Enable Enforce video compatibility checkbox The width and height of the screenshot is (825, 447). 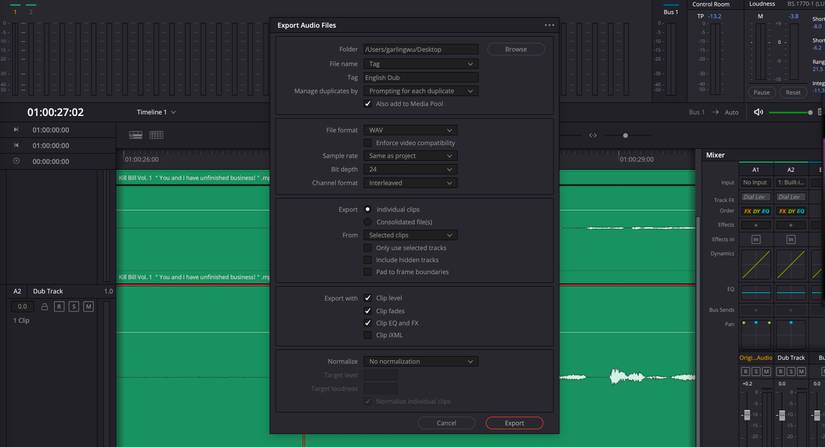pyautogui.click(x=368, y=143)
